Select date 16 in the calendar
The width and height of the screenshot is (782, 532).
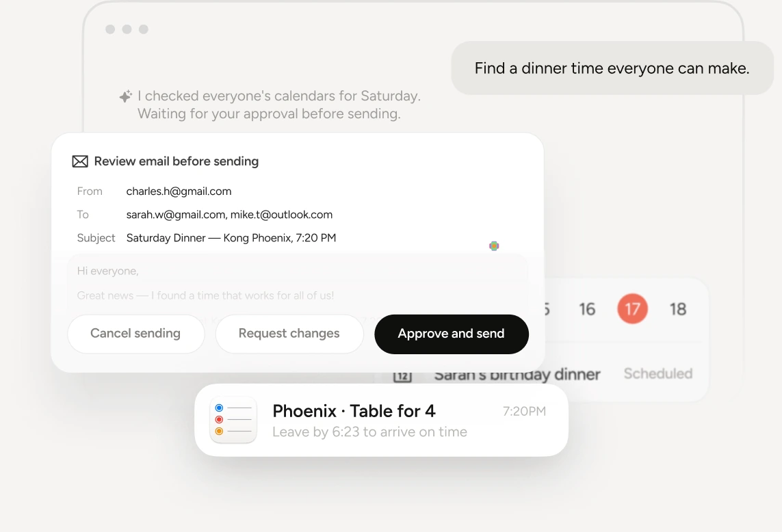(x=587, y=309)
